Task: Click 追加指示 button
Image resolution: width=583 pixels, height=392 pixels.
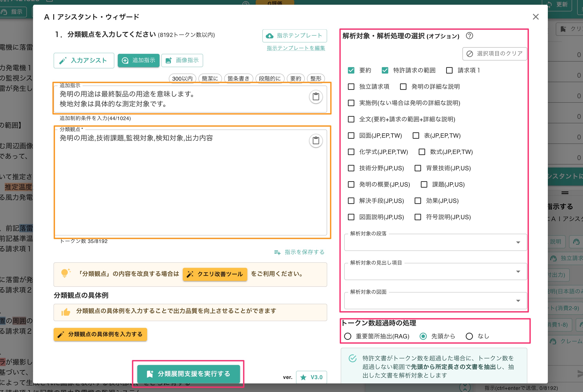Action: click(x=139, y=60)
